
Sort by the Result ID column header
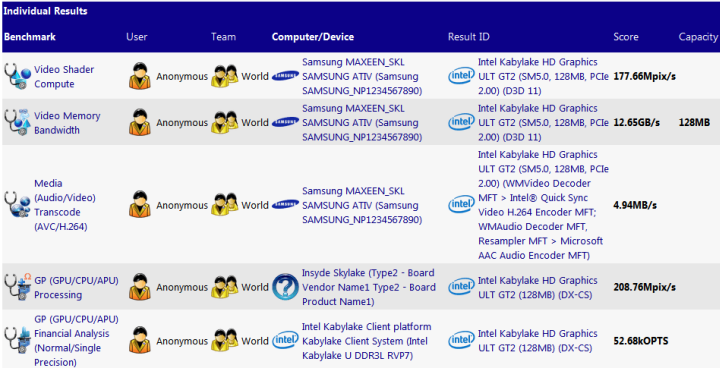tap(469, 37)
